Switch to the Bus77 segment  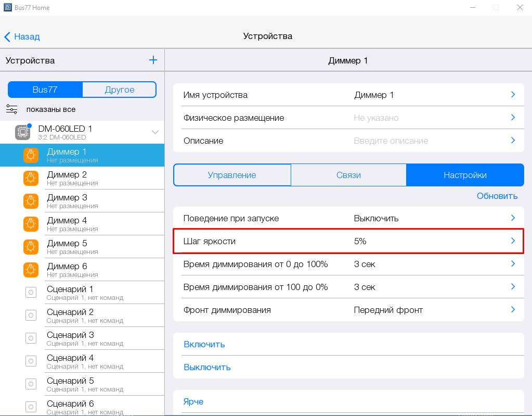[45, 90]
